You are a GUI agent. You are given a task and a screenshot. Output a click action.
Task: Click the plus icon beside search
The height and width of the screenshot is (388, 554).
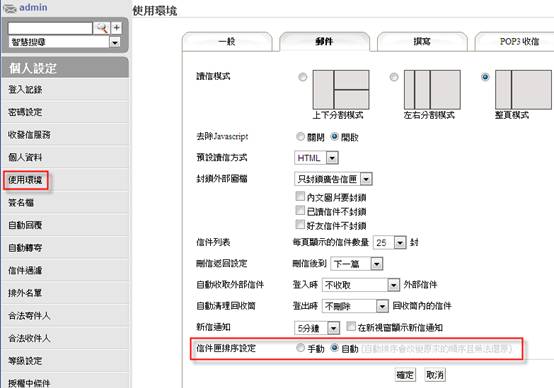[x=117, y=28]
